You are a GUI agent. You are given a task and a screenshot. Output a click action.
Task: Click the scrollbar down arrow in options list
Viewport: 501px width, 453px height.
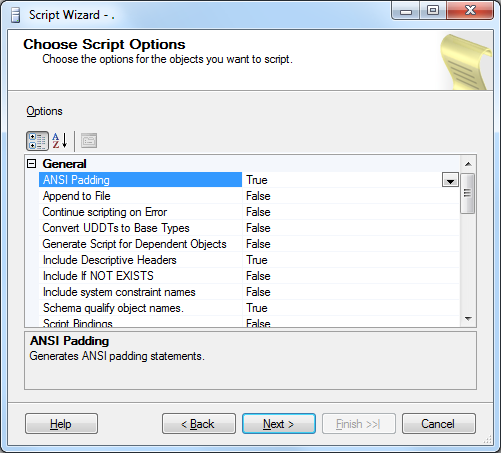tap(468, 319)
